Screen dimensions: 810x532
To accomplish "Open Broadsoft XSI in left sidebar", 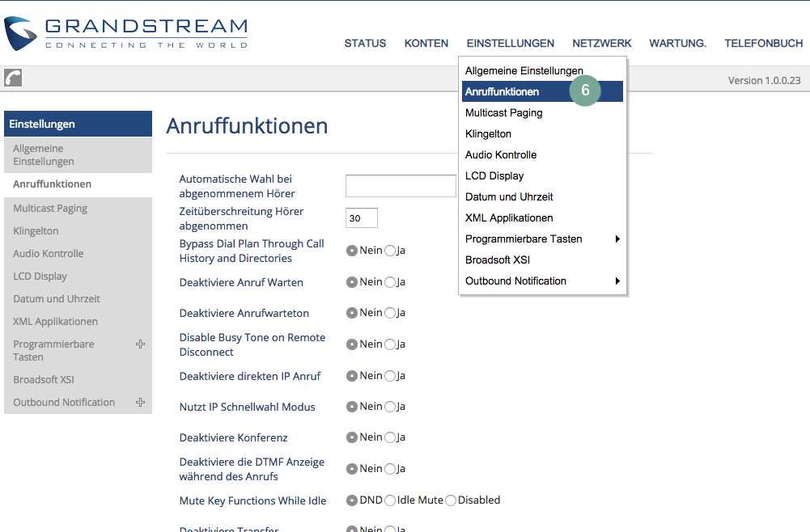I will coord(78,380).
